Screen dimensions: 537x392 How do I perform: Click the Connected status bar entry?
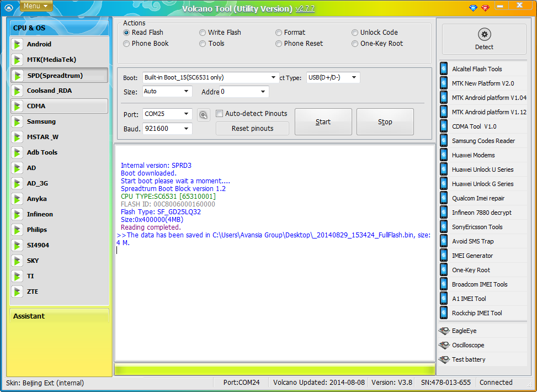point(496,383)
